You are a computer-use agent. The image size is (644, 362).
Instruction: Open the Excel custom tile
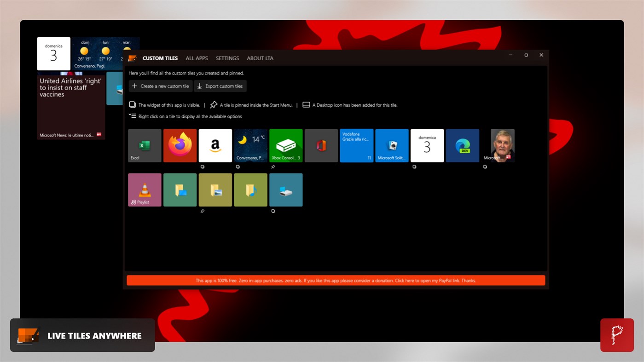point(144,145)
